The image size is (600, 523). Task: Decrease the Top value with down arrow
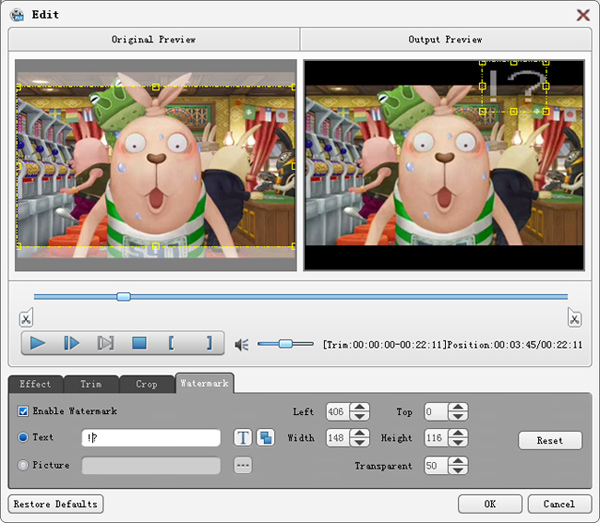tap(458, 416)
